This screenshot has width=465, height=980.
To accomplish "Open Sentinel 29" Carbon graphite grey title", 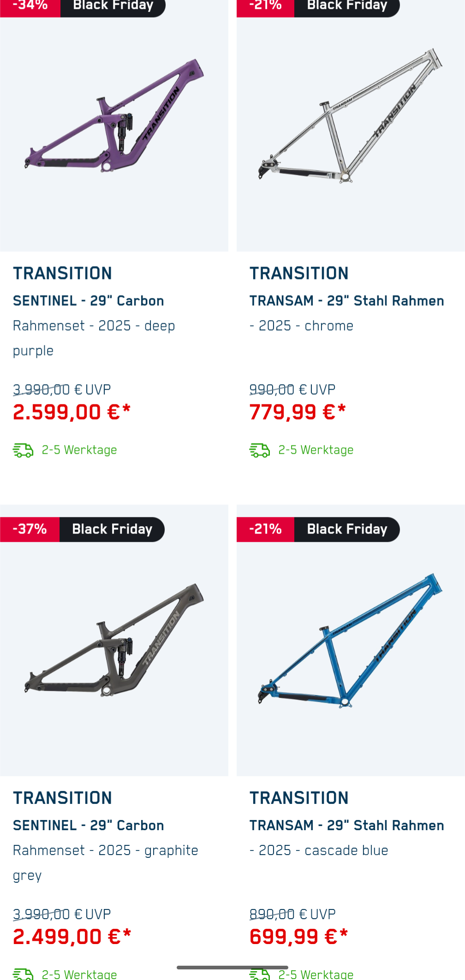I will coord(89,826).
